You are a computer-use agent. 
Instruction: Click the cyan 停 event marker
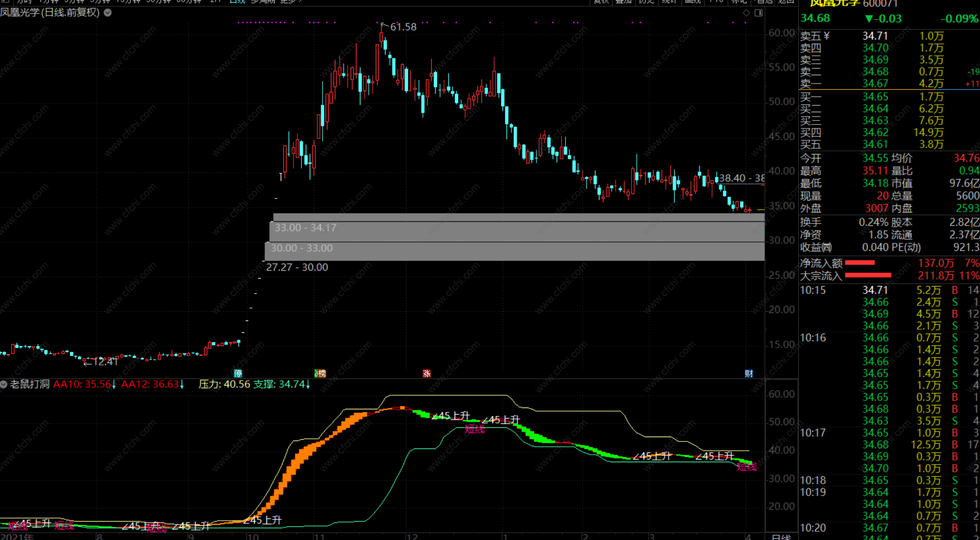[238, 374]
